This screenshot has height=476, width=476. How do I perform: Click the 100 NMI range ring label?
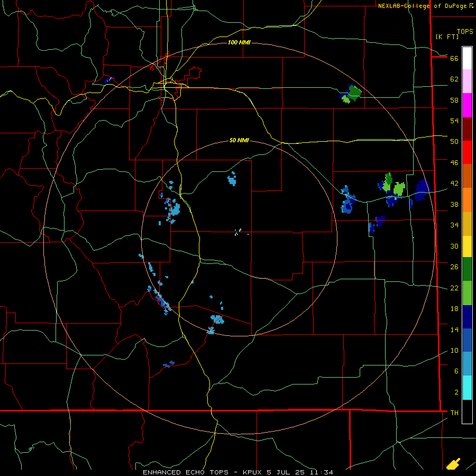tap(239, 42)
